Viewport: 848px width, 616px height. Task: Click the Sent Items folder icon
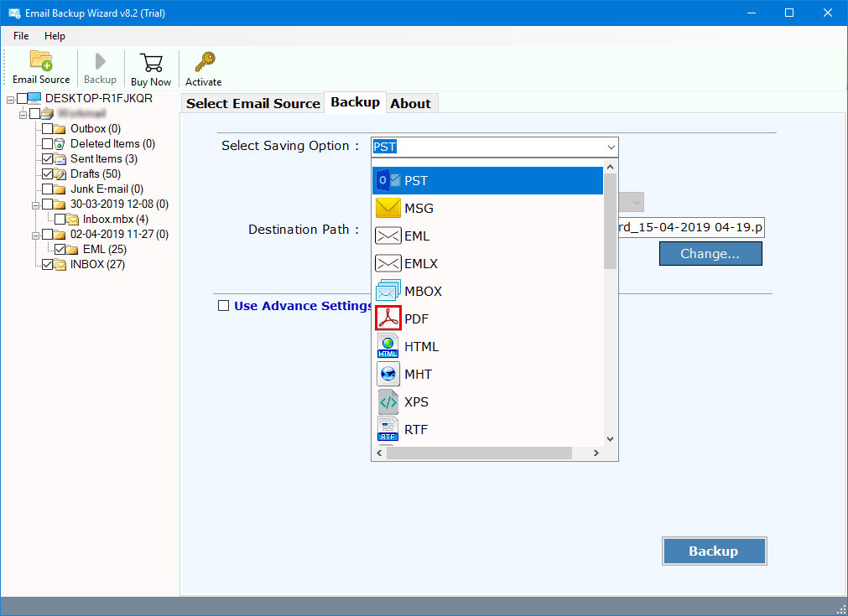click(60, 159)
